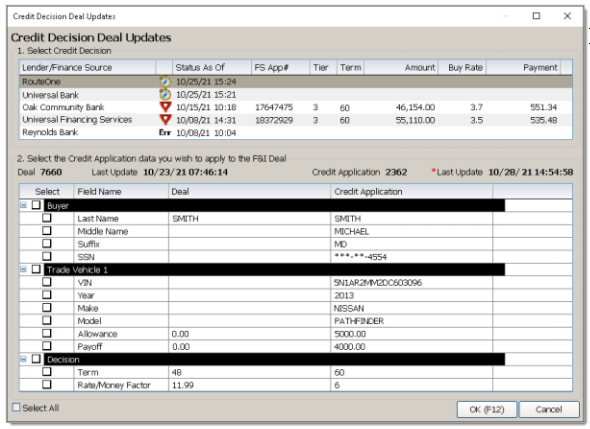Screen dimensions: 590x429
Task: Click credit application value MICHAEL
Action: pos(351,231)
